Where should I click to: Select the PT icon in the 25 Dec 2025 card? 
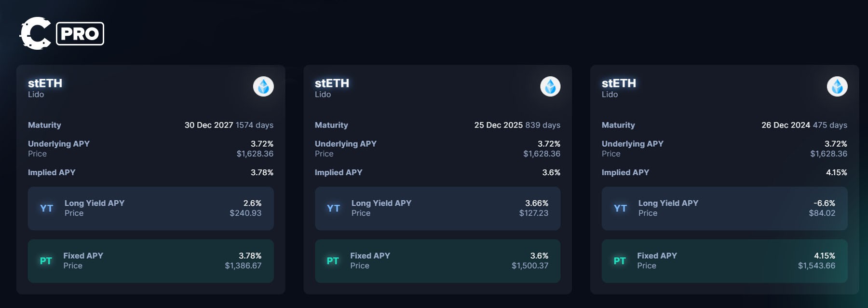click(333, 261)
